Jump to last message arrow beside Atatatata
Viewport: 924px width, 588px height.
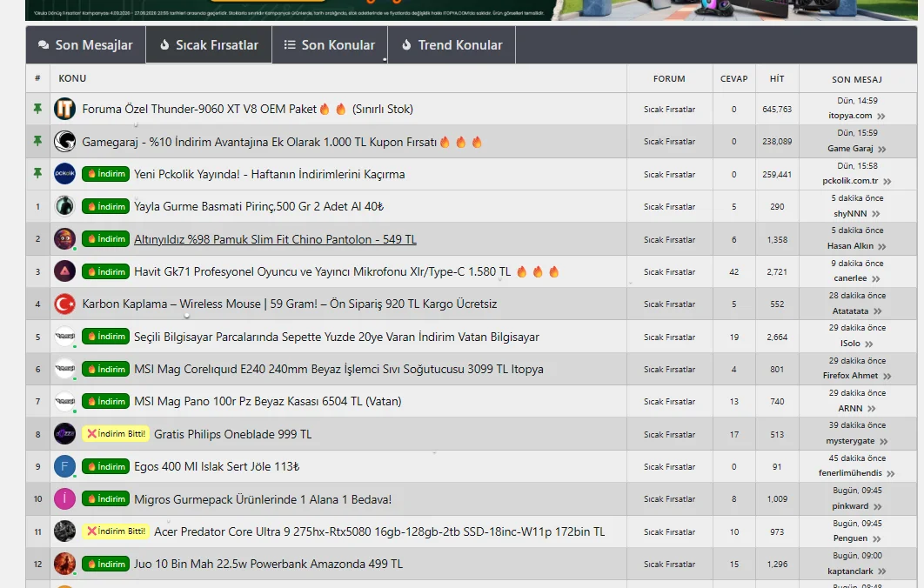pos(877,311)
